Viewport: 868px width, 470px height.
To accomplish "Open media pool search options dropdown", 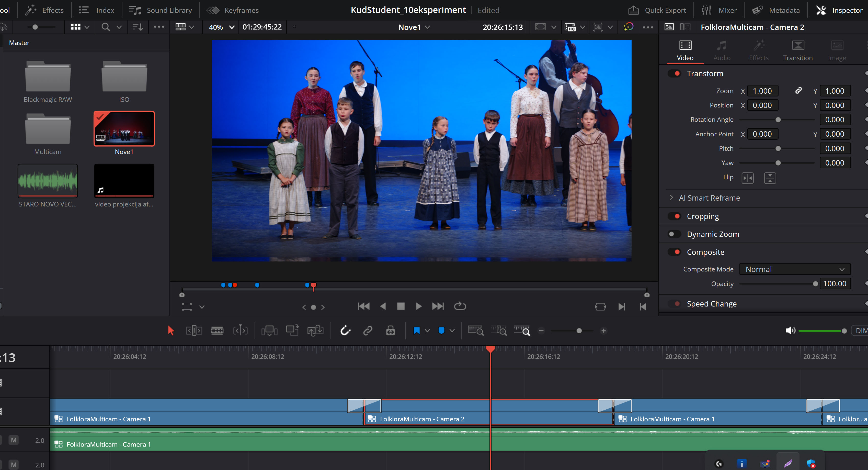I will tap(119, 27).
